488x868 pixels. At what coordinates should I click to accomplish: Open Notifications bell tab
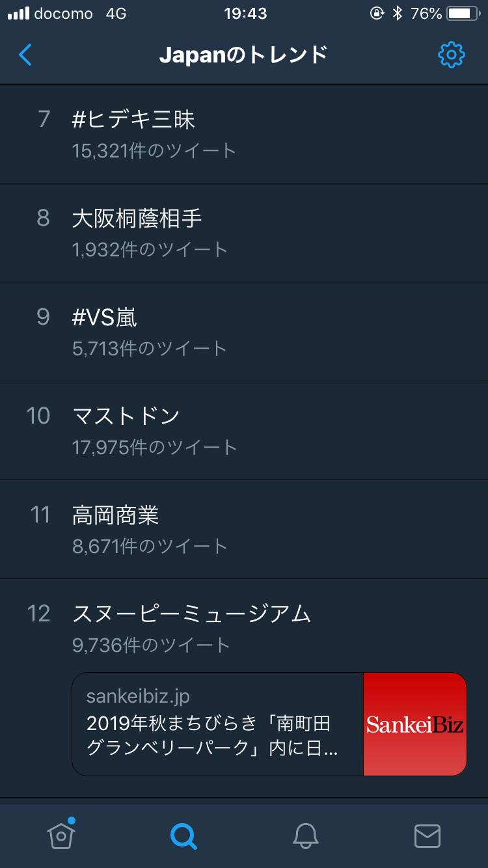click(x=306, y=835)
